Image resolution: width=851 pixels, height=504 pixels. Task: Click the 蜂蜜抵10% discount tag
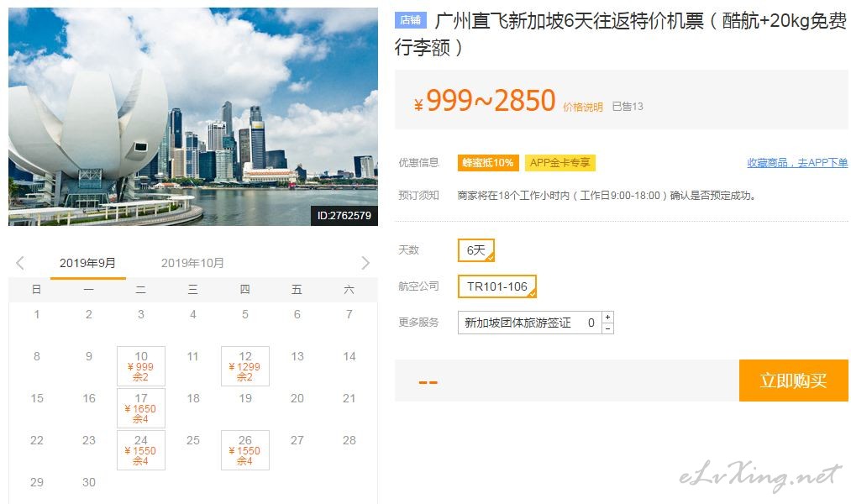pyautogui.click(x=488, y=163)
